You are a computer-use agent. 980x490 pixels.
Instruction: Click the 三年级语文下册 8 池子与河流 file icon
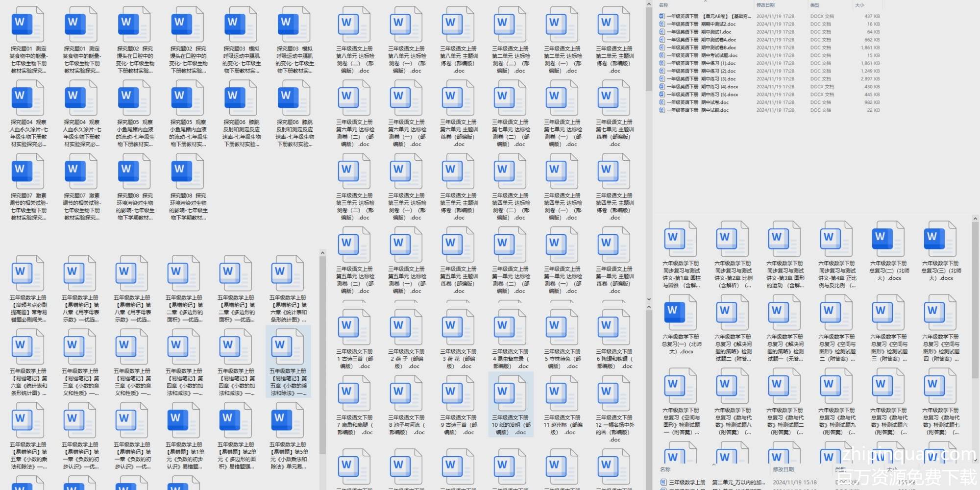407,393
